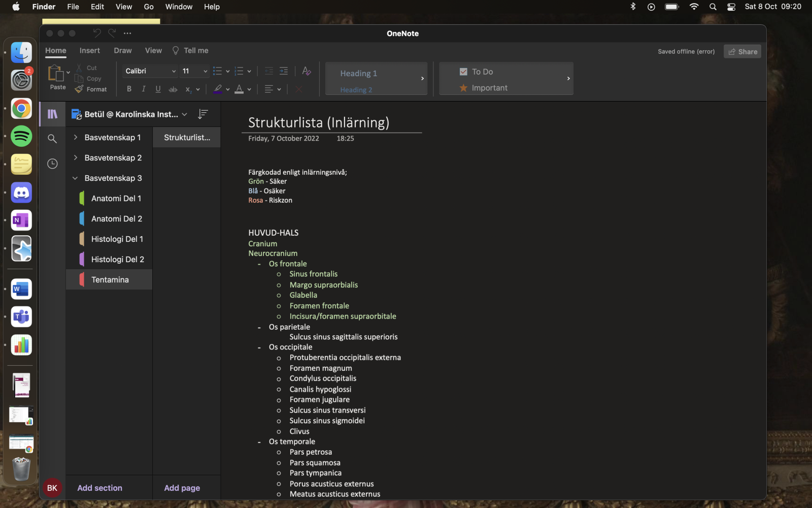Screen dimensions: 812x508
Task: Click the Add section button
Action: 99,488
